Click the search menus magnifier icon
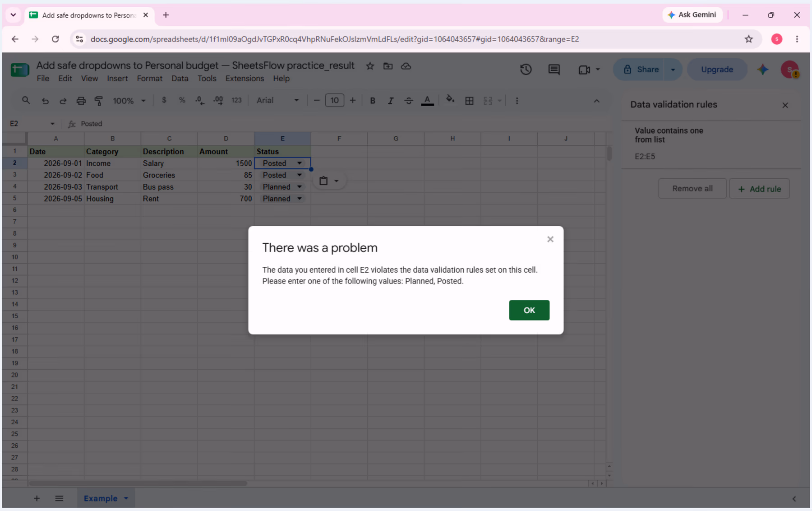The width and height of the screenshot is (812, 511). pos(26,101)
